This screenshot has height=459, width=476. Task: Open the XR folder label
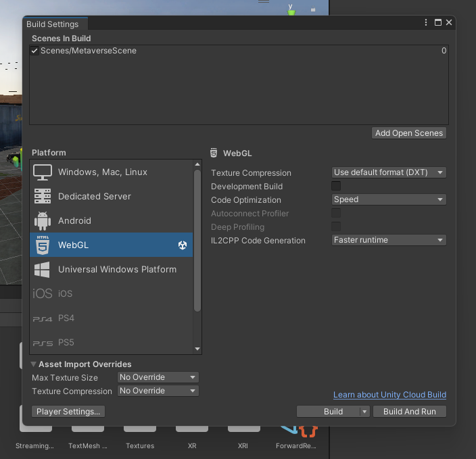pyautogui.click(x=192, y=445)
